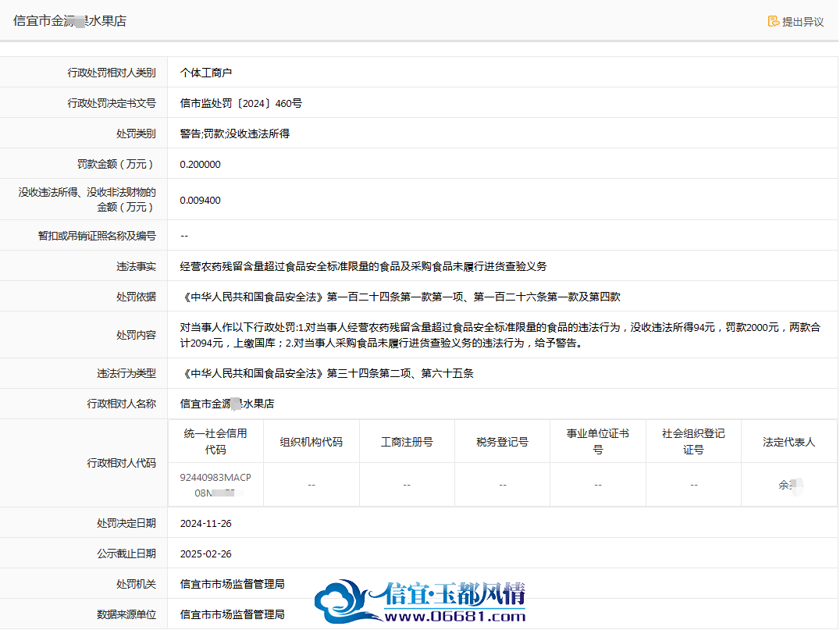Image resolution: width=840 pixels, height=630 pixels.
Task: Click the 公示截止日期 label
Action: click(x=126, y=554)
